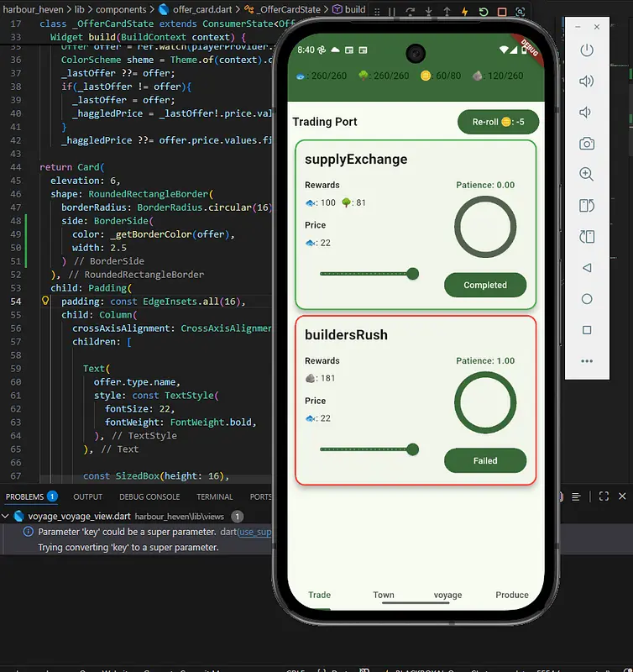Viewport: 633px width, 672px height.
Task: Switch to the DEBUG CONSOLE panel tab
Action: click(x=149, y=496)
